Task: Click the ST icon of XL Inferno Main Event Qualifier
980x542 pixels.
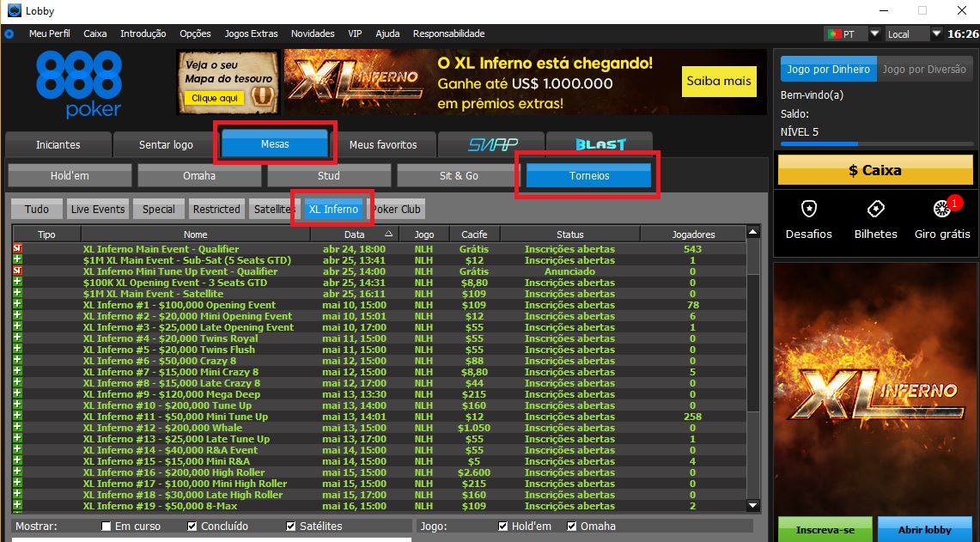Action: tap(17, 249)
